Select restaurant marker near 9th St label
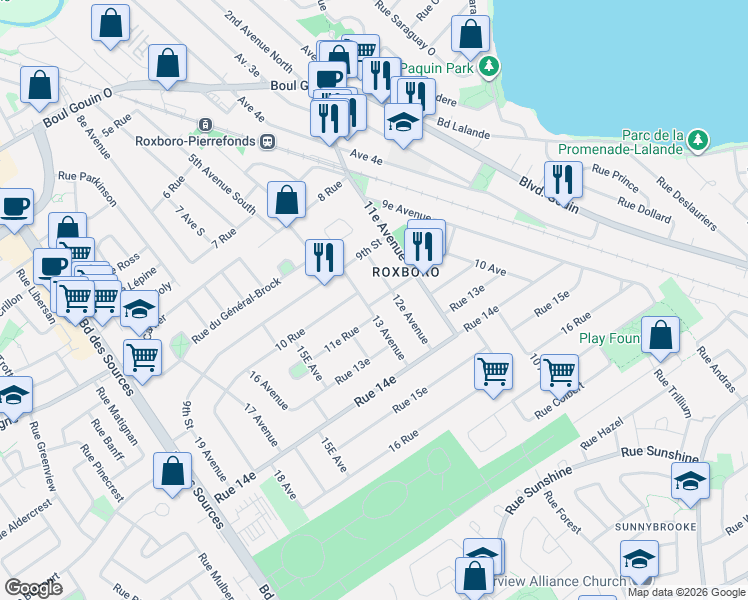 pyautogui.click(x=324, y=259)
